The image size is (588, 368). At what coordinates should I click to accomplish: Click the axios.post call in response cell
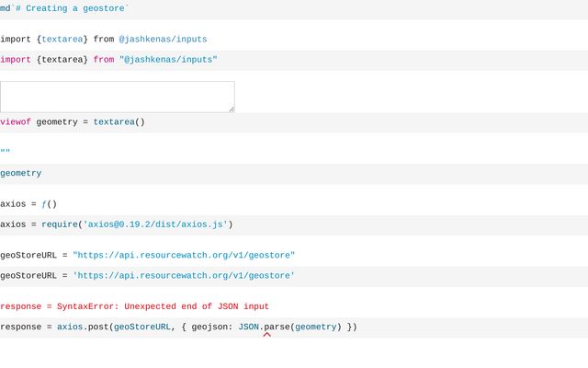pos(83,327)
